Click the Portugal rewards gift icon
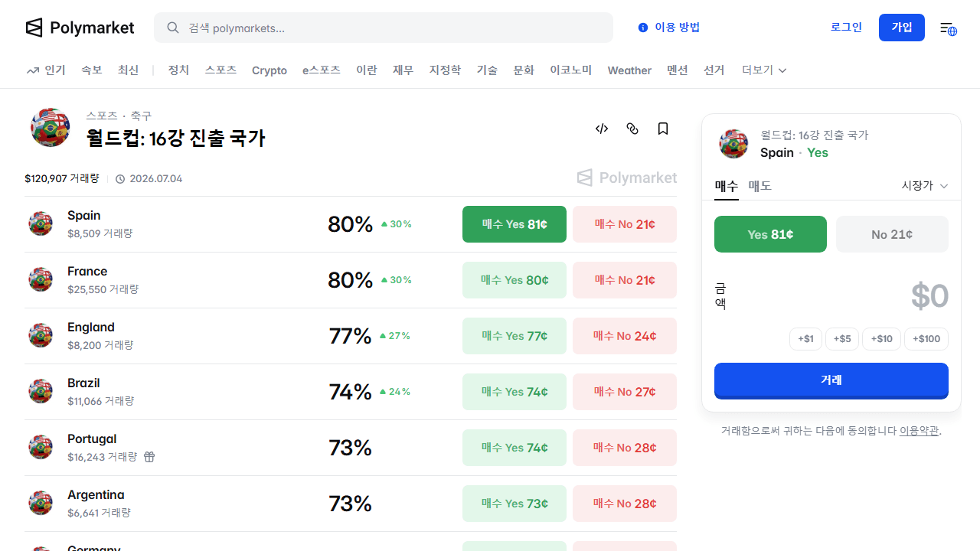Viewport: 980px width, 551px height. click(149, 457)
